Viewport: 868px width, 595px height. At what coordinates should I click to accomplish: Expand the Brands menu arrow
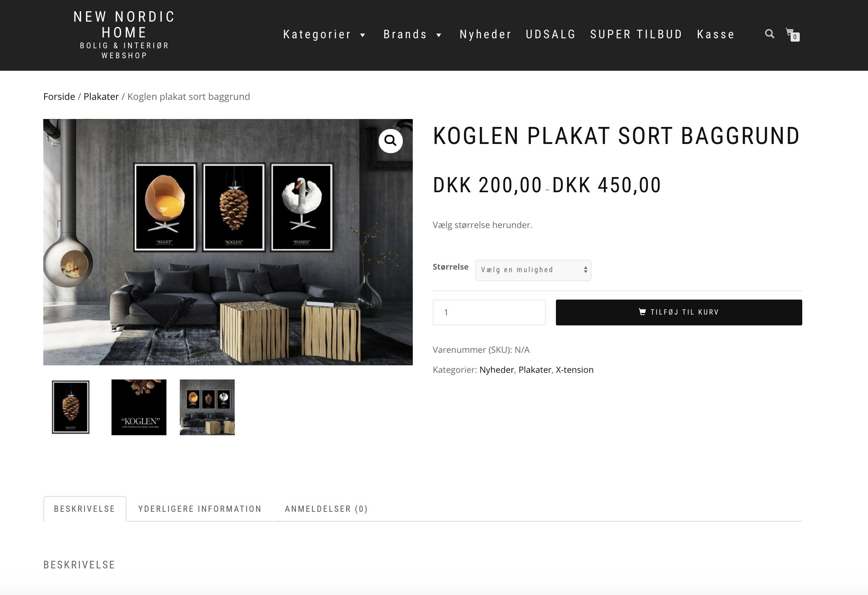point(439,35)
